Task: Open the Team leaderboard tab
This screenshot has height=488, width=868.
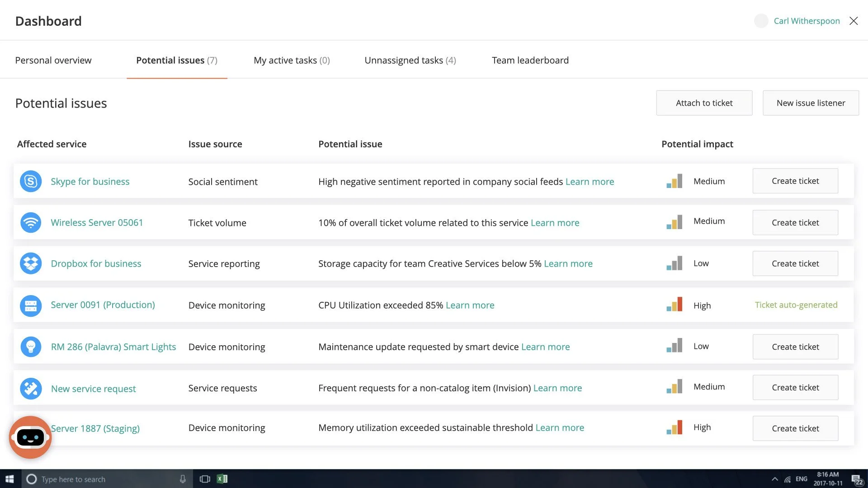Action: (x=530, y=60)
